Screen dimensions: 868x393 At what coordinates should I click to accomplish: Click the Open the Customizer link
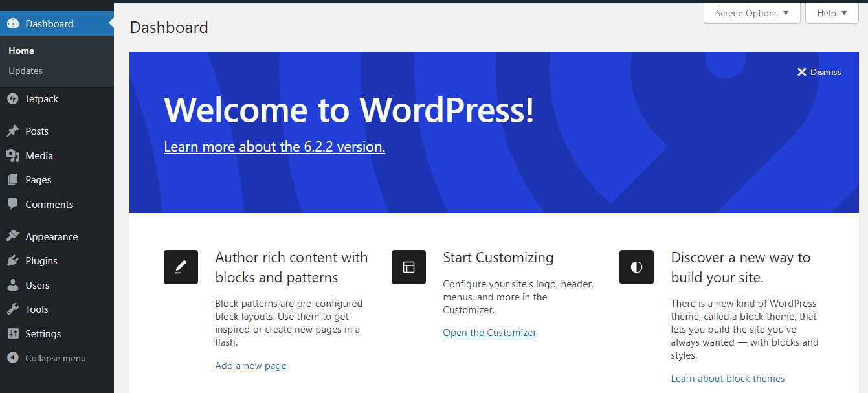pyautogui.click(x=489, y=333)
